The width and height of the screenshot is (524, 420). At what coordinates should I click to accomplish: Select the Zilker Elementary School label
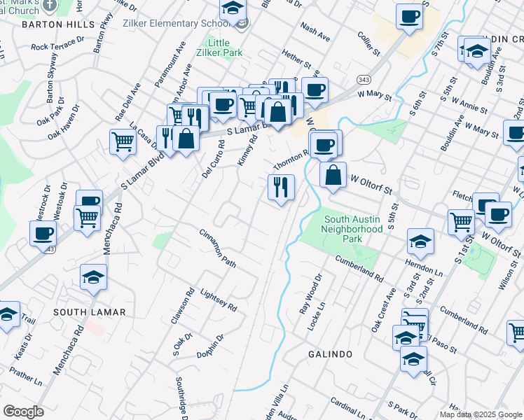pos(177,23)
